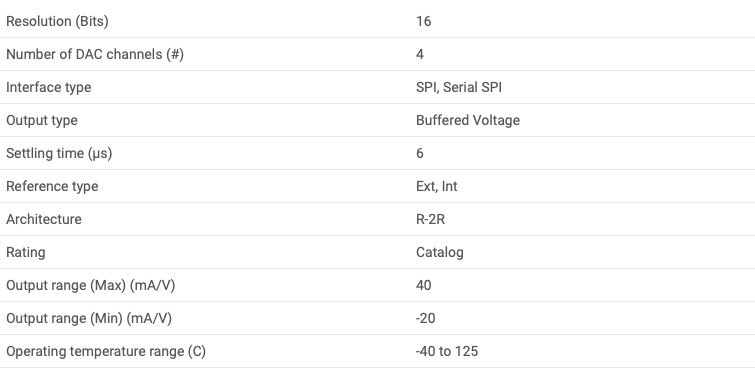Click the Output type label
This screenshot has height=371, width=755.
tap(42, 120)
